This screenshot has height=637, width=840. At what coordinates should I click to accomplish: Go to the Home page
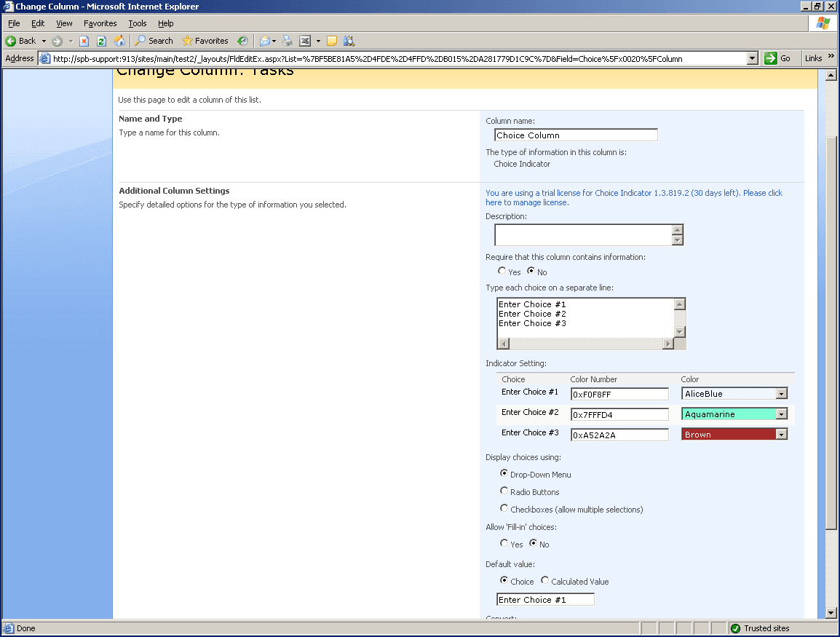[x=119, y=41]
